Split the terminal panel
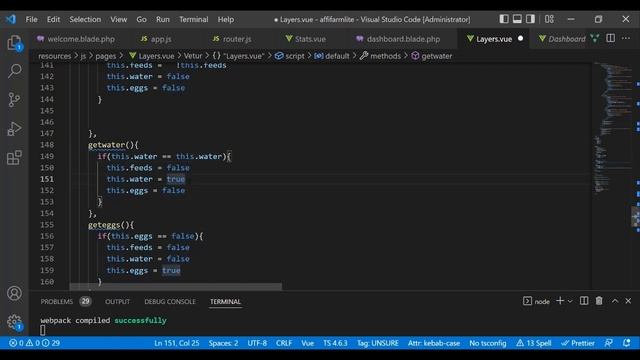The image size is (640, 360). point(584,301)
